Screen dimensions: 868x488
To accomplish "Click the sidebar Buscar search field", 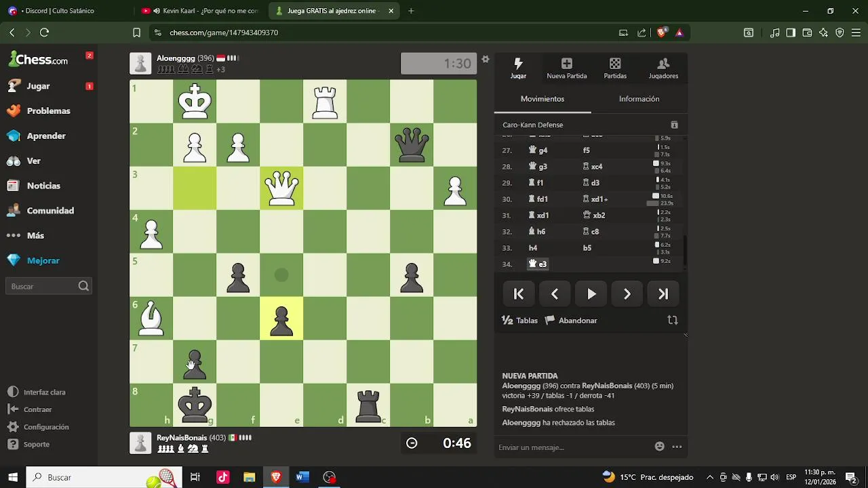I will 49,286.
